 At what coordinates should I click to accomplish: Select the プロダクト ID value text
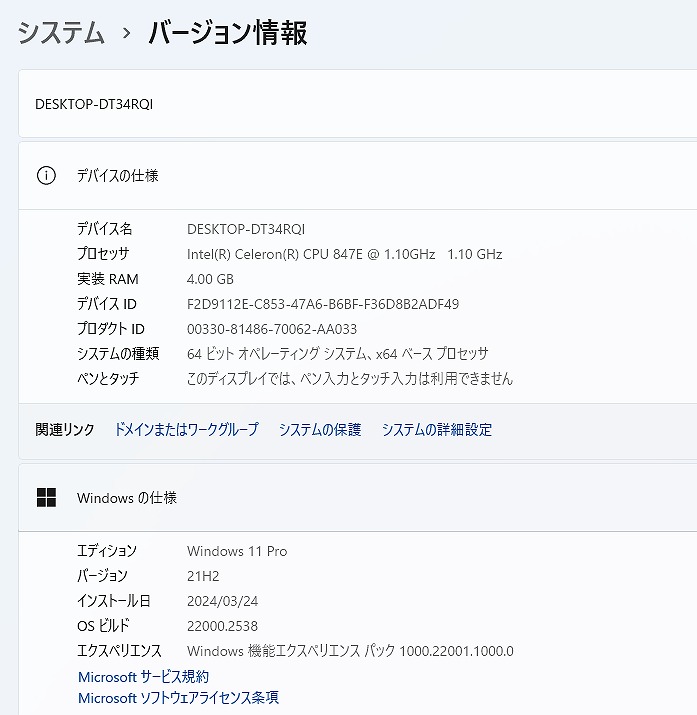point(272,329)
